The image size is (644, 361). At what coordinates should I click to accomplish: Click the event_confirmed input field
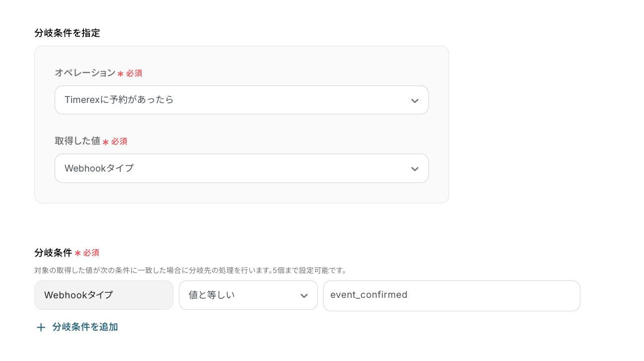[451, 295]
